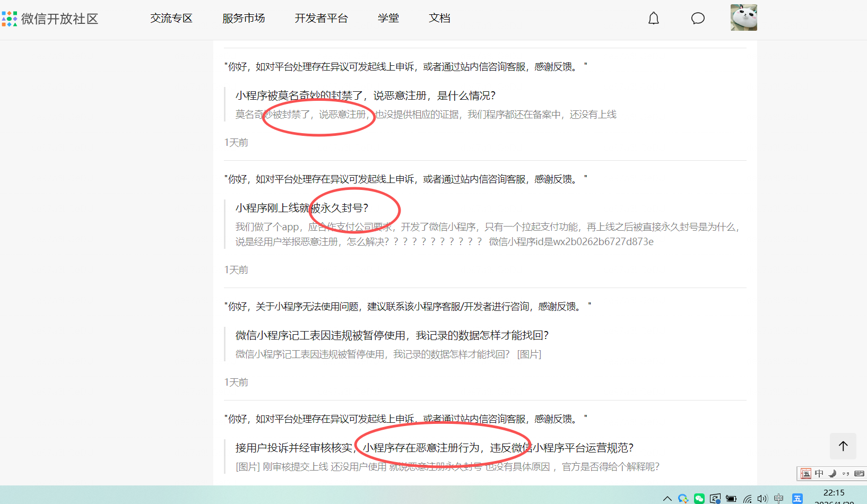The height and width of the screenshot is (504, 867).
Task: Click the reply quote about 联系该小程序客服/开发者
Action: [408, 307]
